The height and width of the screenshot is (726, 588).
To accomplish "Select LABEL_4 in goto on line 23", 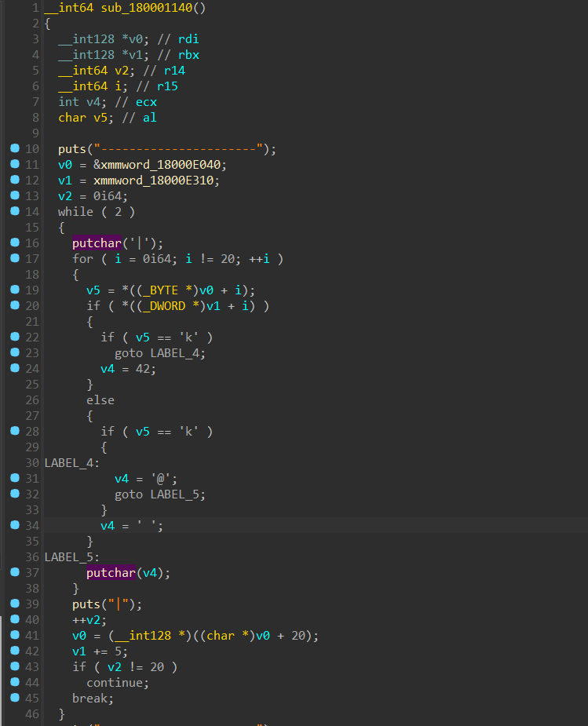I will pos(175,353).
